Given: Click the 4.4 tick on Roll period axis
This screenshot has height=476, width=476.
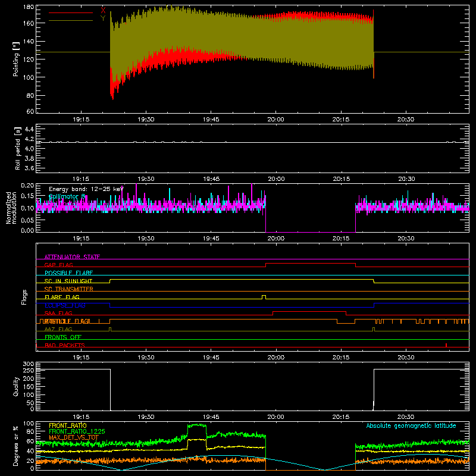Looking at the screenshot, I should (x=29, y=129).
